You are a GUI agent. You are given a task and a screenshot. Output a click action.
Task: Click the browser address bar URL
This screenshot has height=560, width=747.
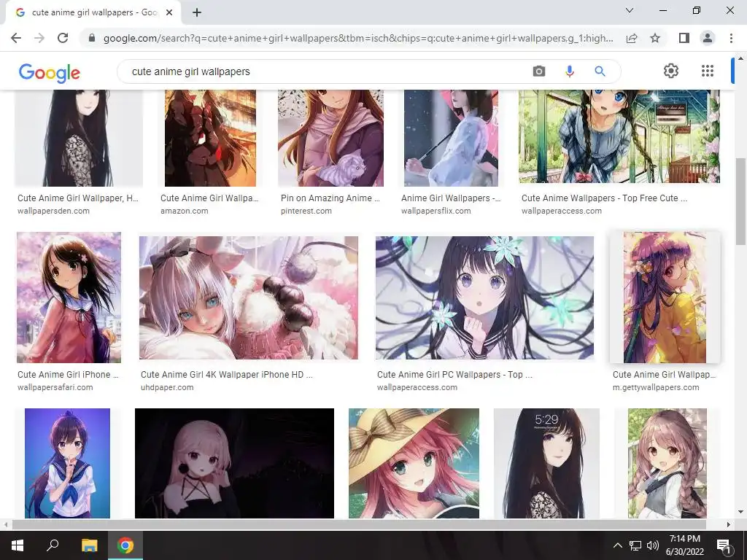[358, 38]
